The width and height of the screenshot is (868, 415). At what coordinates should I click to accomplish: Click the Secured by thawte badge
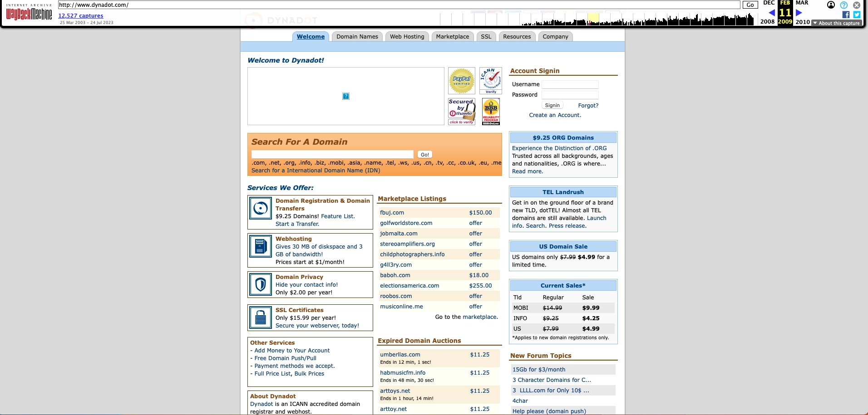pyautogui.click(x=461, y=112)
